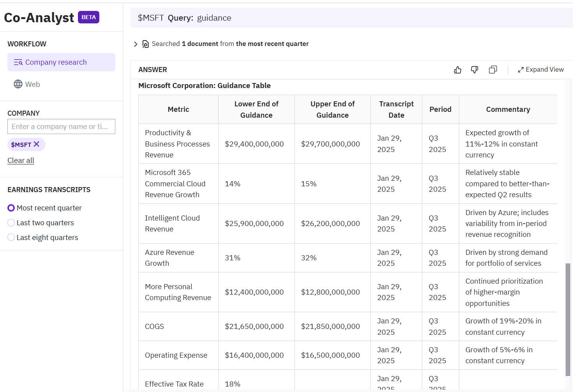
Task: Select the Company research workflow
Action: coord(56,62)
